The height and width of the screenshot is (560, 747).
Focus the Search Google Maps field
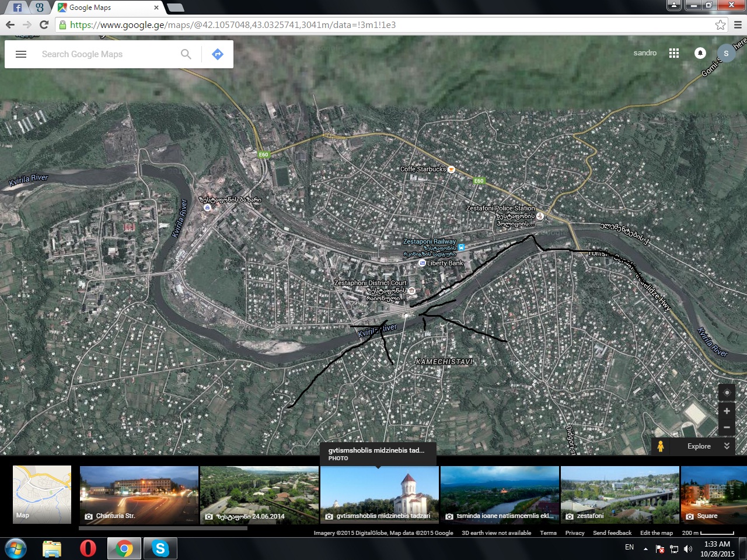[x=107, y=54]
